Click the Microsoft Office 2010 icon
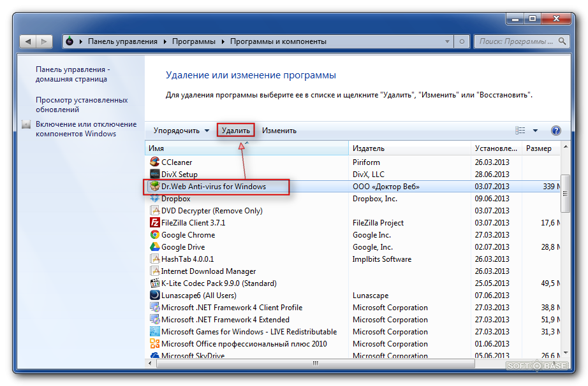Image resolution: width=588 pixels, height=386 pixels. click(x=154, y=344)
